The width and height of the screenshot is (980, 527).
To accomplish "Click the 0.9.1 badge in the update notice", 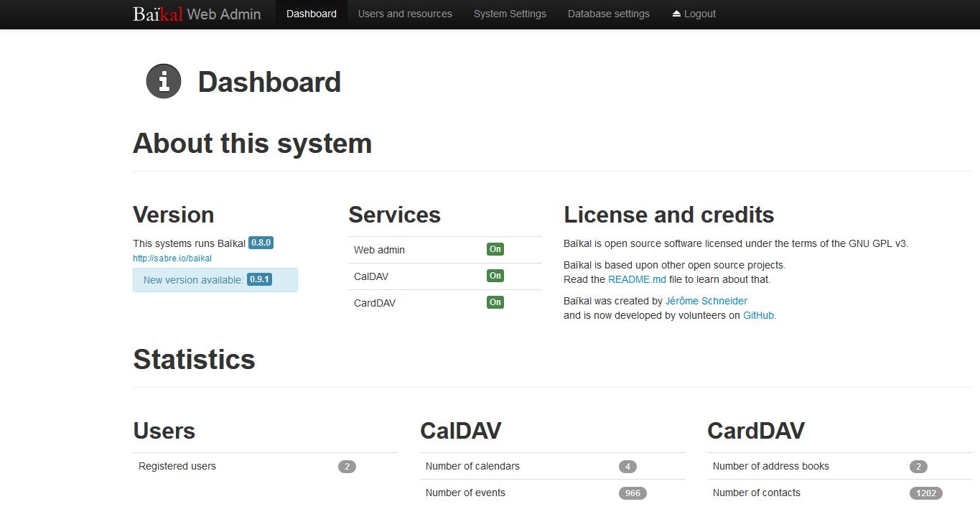I will [260, 279].
